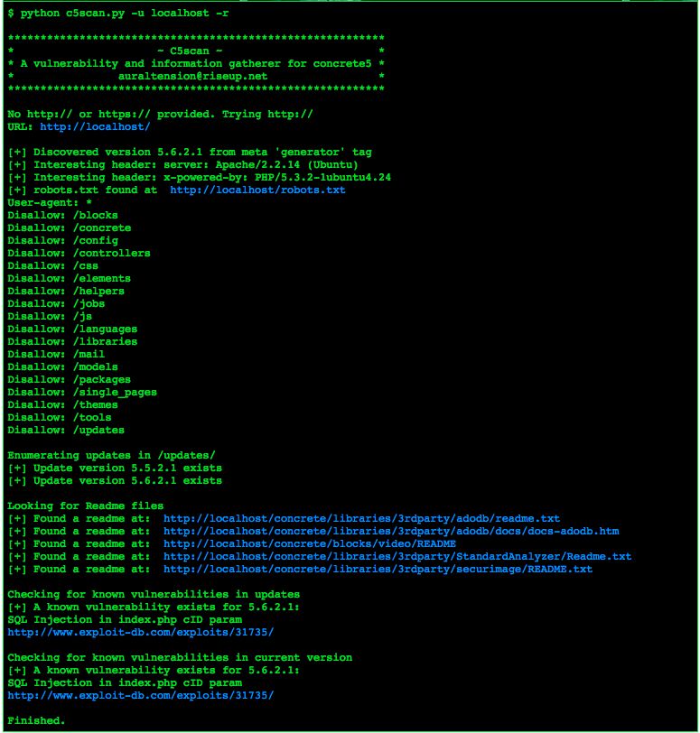Viewport: 700px width, 733px height.
Task: Click the 'Disallow: /single_pages' line
Action: pos(82,392)
